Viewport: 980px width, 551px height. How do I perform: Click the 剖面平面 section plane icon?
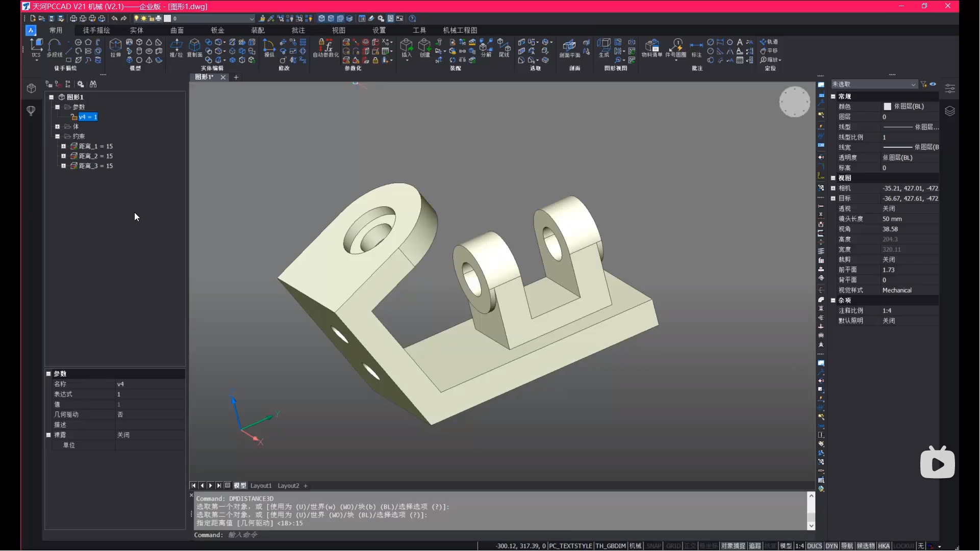tap(569, 47)
